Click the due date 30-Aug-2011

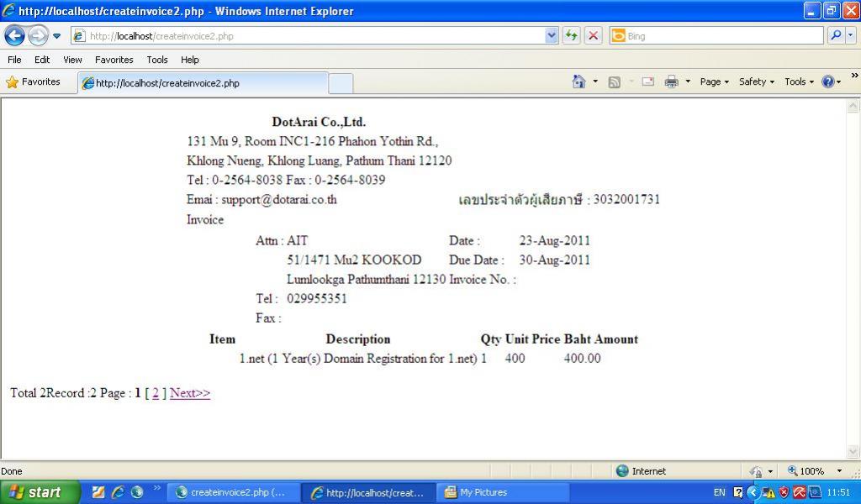pos(555,260)
